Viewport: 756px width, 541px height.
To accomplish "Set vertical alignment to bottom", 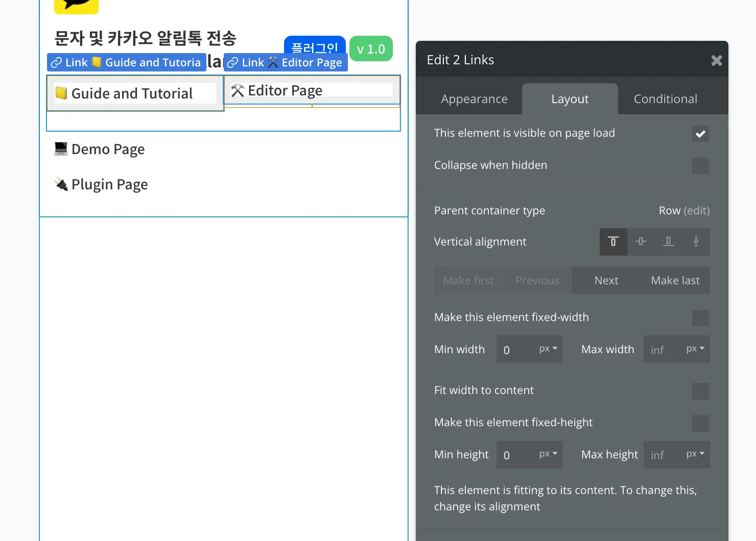I will (668, 241).
